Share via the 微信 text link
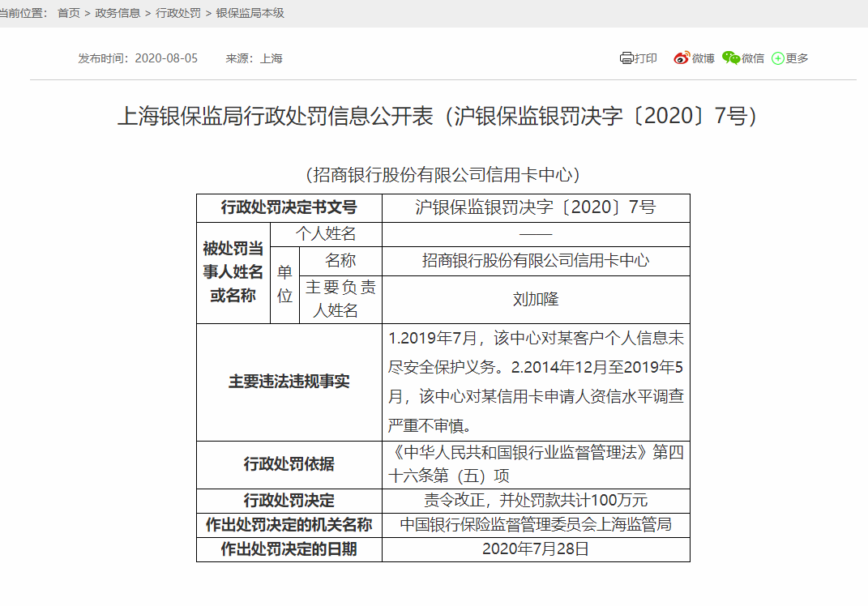 753,58
